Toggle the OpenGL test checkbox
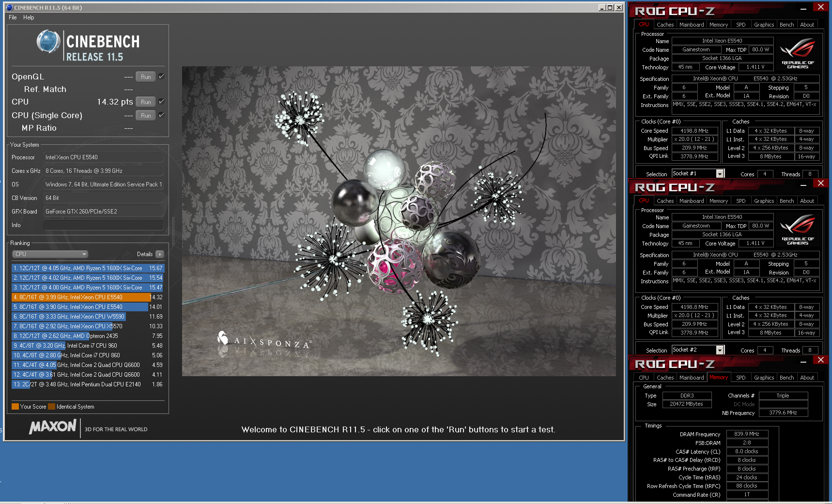The image size is (832, 504). 161,76
